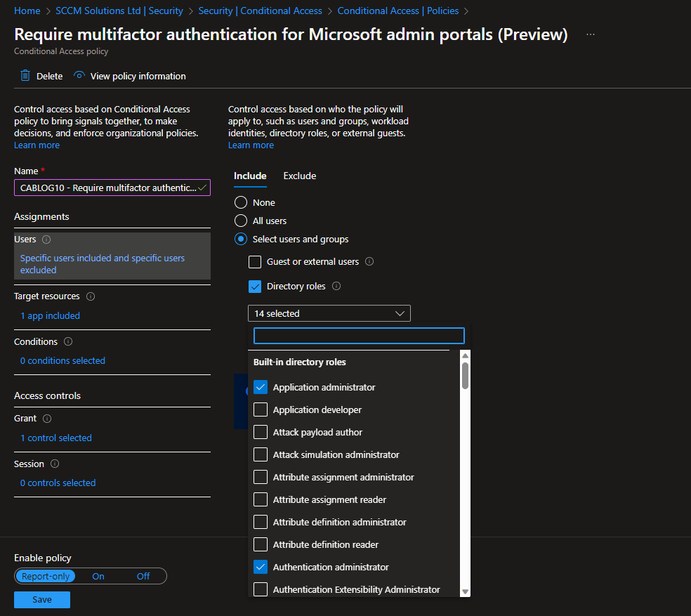The image size is (691, 616).
Task: Click the View policy information eye icon
Action: pyautogui.click(x=79, y=76)
